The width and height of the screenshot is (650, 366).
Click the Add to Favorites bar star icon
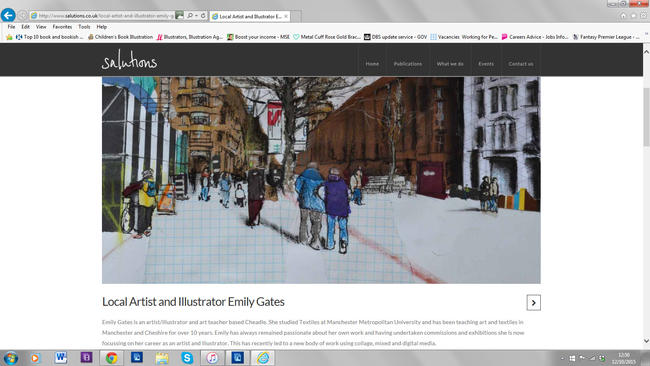(x=9, y=37)
